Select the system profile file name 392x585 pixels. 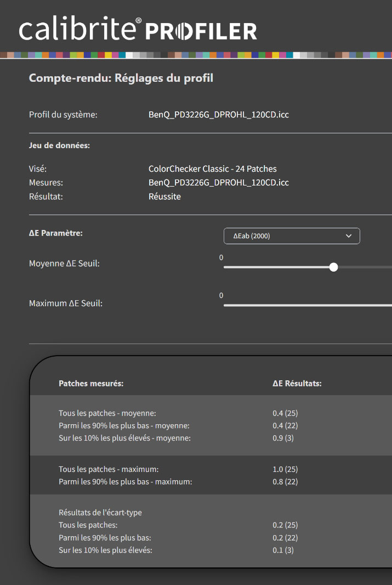click(218, 115)
